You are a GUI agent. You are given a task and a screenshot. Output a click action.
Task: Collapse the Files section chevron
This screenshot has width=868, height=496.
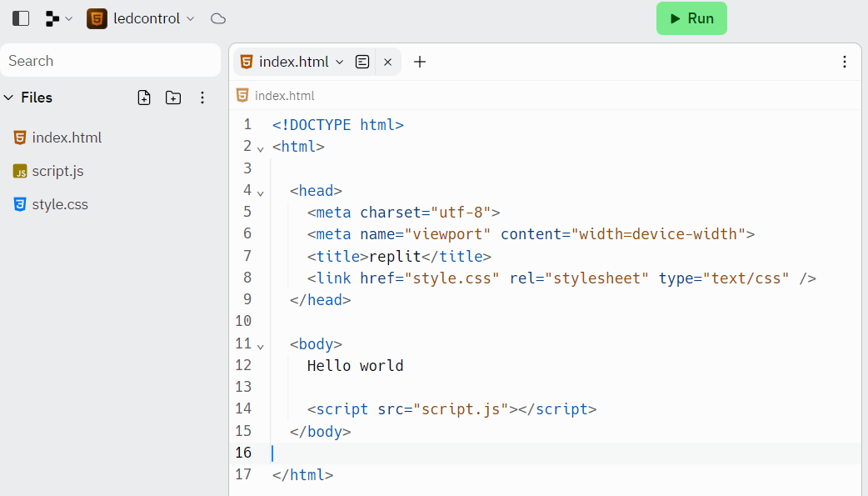(8, 98)
